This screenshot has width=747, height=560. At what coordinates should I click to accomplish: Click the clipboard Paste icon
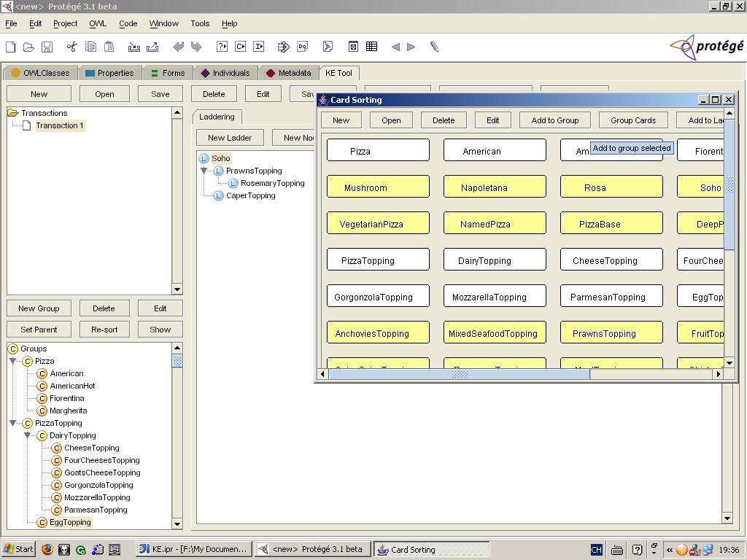(x=109, y=46)
